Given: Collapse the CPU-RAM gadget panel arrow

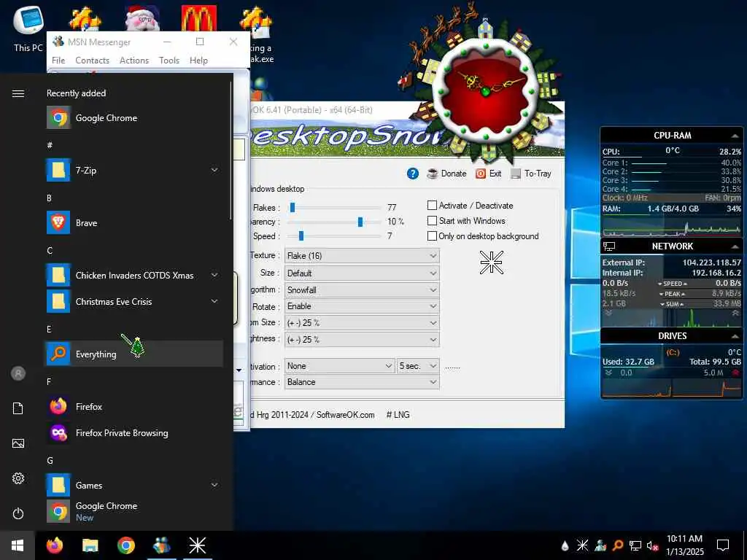Looking at the screenshot, I should [x=734, y=136].
